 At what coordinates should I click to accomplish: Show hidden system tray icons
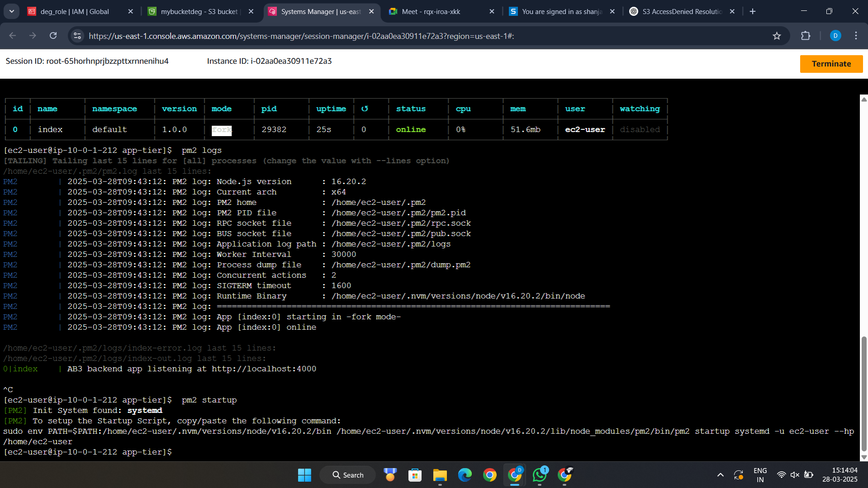pyautogui.click(x=721, y=475)
